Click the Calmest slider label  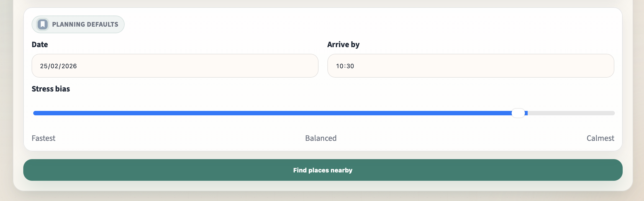pyautogui.click(x=600, y=138)
